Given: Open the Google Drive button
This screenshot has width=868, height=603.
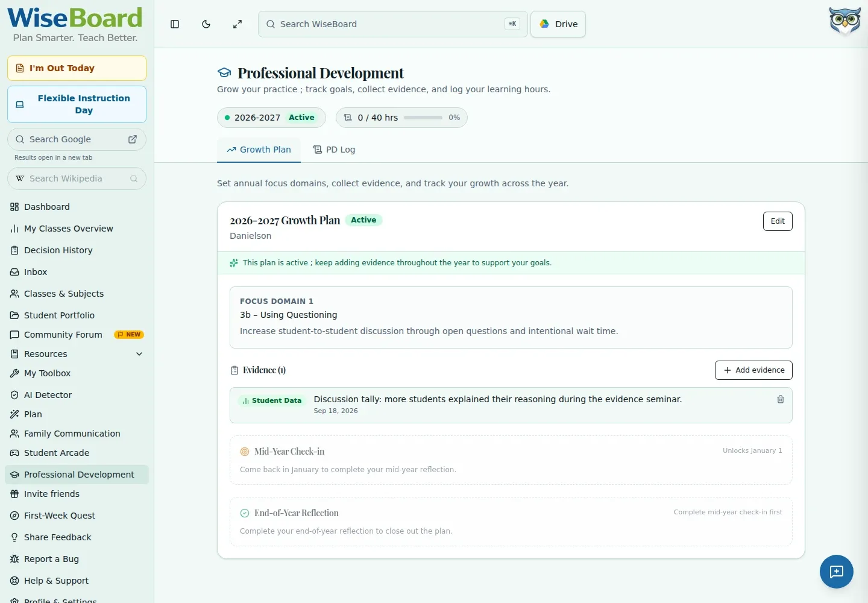Looking at the screenshot, I should pyautogui.click(x=558, y=24).
